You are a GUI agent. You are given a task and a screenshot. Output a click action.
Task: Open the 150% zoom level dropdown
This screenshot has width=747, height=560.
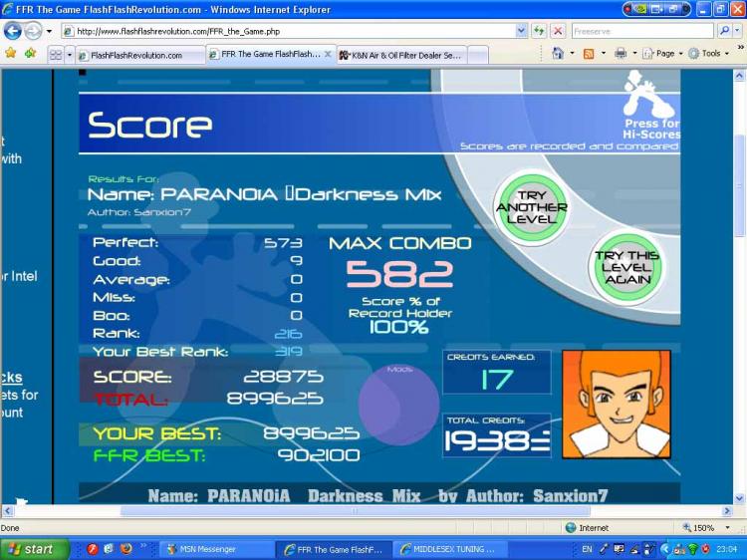click(x=727, y=527)
